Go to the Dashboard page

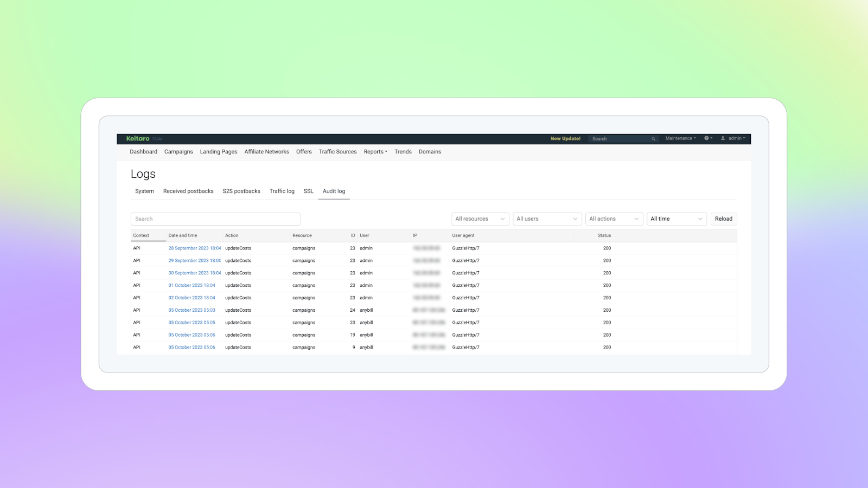(143, 152)
